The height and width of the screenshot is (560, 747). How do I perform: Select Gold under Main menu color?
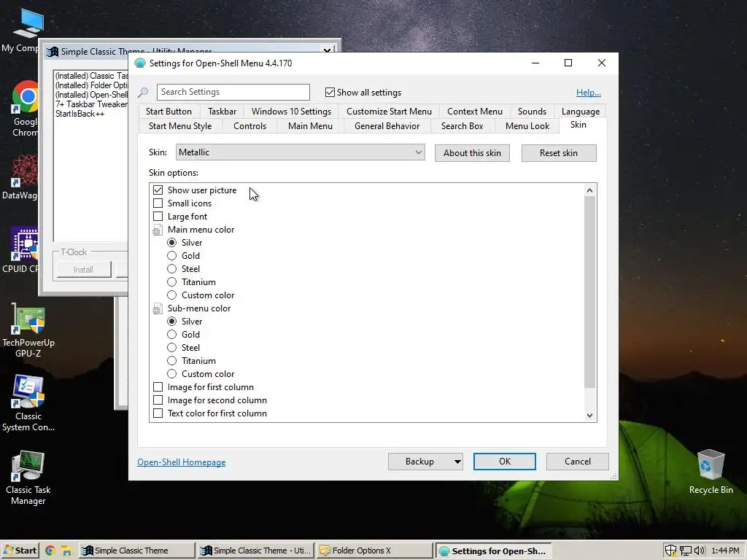tap(171, 256)
